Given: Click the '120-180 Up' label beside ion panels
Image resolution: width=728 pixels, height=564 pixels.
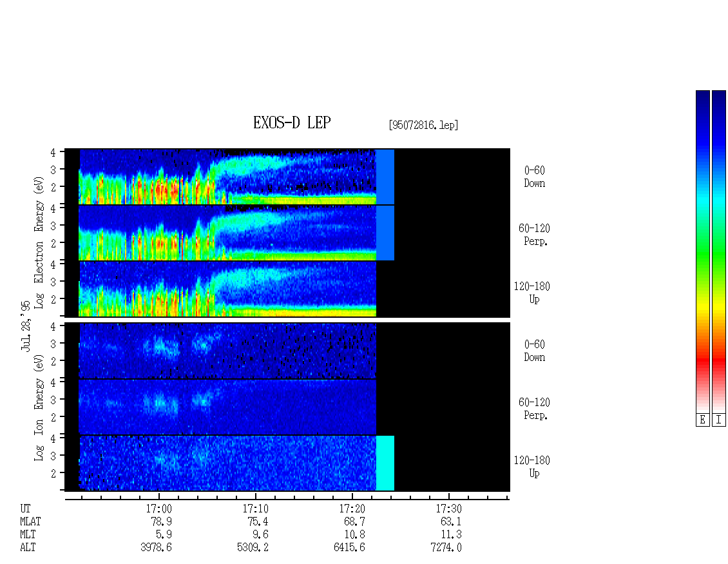Looking at the screenshot, I should pos(532,467).
